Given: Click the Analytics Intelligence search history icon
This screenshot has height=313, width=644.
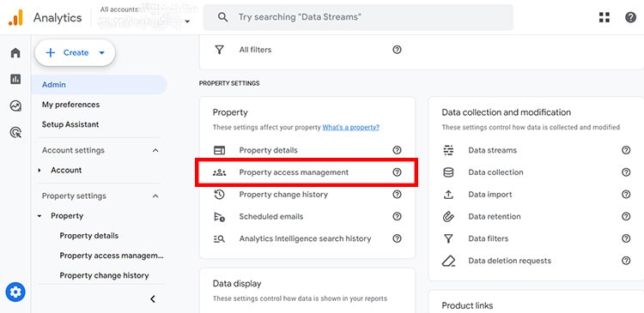Looking at the screenshot, I should [x=219, y=238].
